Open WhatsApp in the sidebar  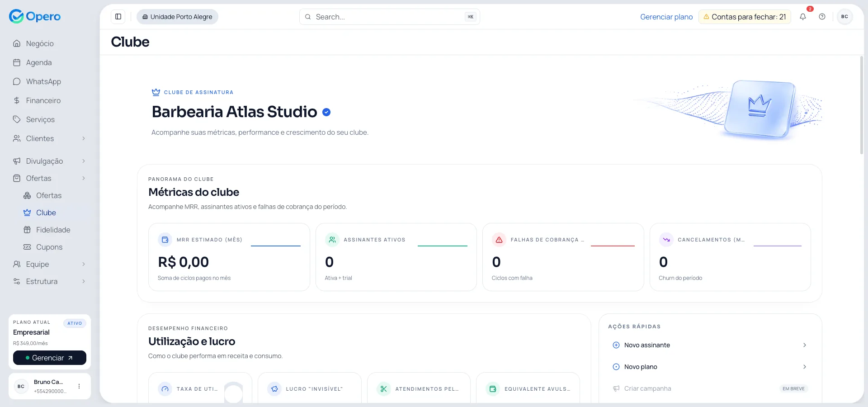(50, 81)
